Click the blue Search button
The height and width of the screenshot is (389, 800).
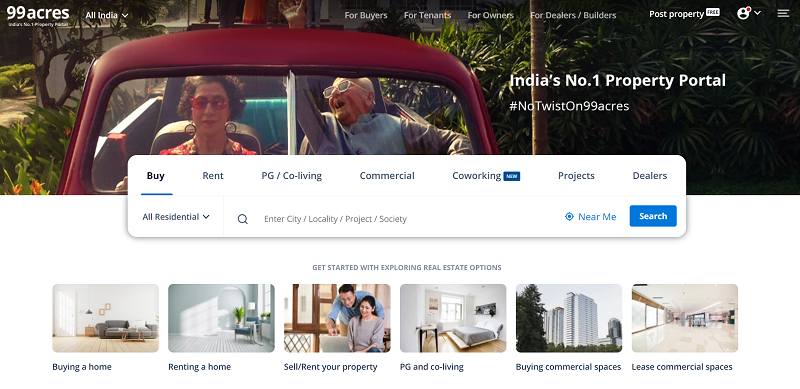pos(653,216)
